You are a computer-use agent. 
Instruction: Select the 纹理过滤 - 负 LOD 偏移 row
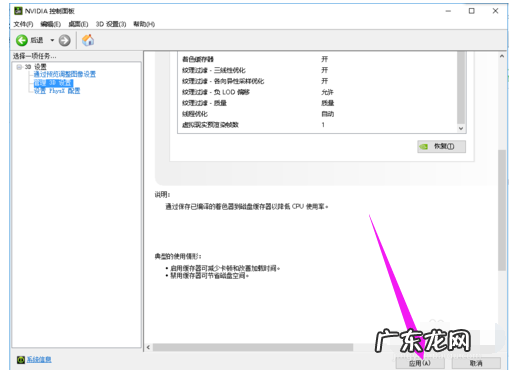tap(317, 92)
